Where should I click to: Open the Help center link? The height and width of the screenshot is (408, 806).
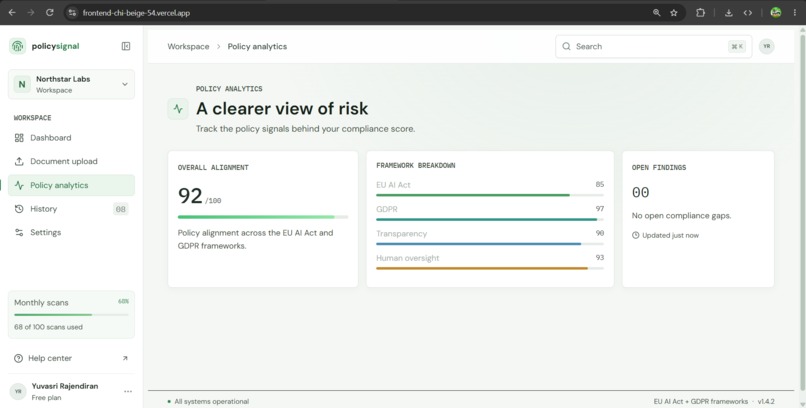[x=71, y=358]
